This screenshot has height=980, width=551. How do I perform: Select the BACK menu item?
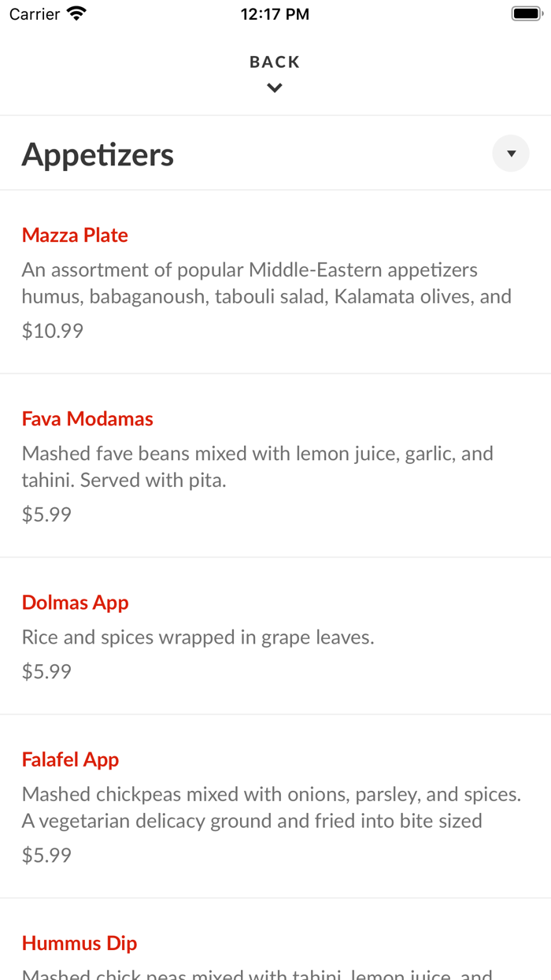274,61
